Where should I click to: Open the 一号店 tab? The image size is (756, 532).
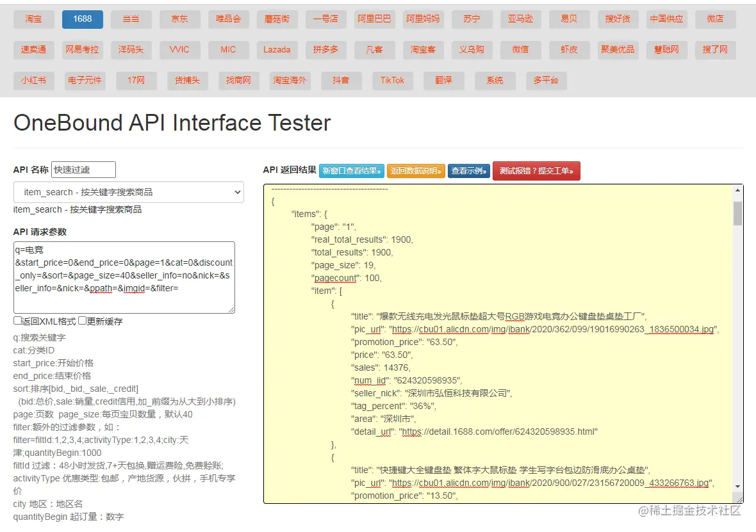(326, 19)
